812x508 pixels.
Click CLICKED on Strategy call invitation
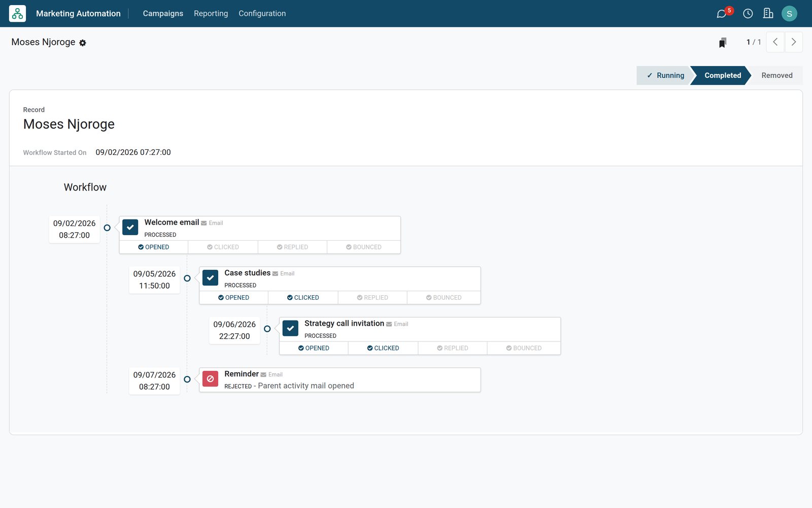[x=383, y=348]
